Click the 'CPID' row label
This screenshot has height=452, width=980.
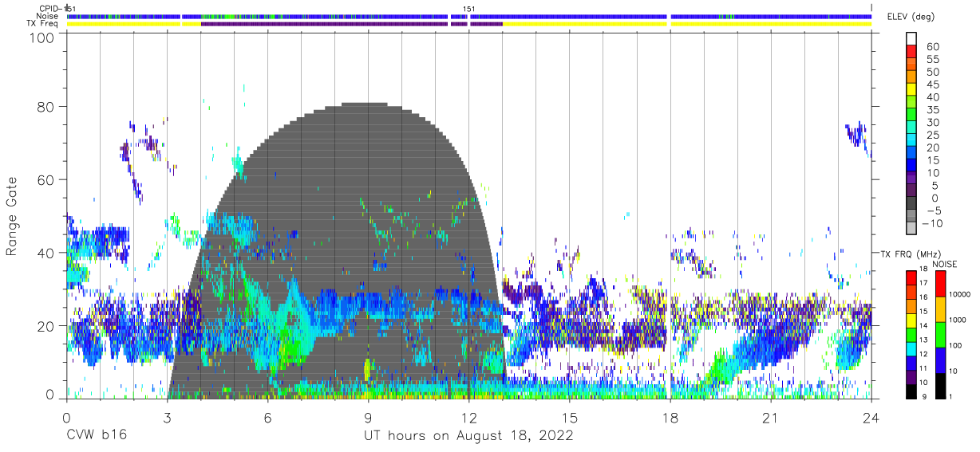[x=49, y=9]
